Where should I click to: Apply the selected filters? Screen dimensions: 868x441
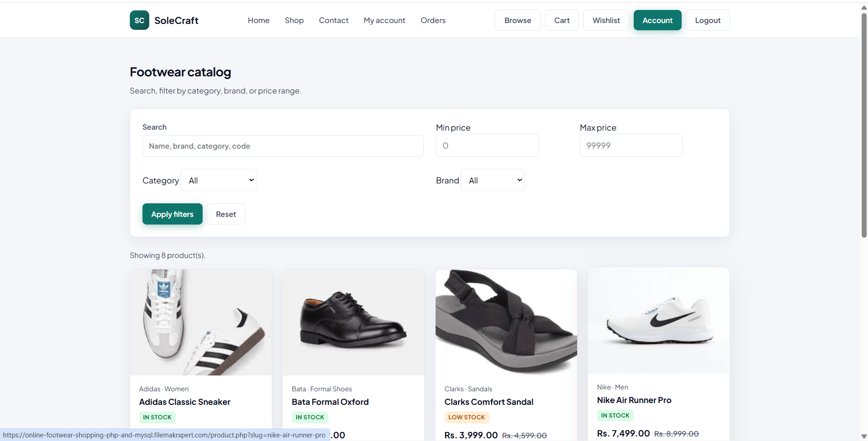(x=172, y=214)
